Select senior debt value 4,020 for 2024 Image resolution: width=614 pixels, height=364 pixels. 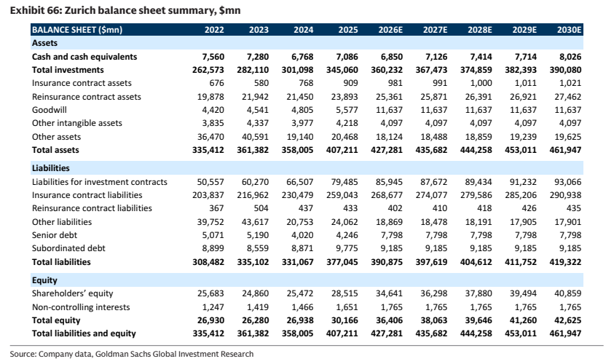pos(302,235)
